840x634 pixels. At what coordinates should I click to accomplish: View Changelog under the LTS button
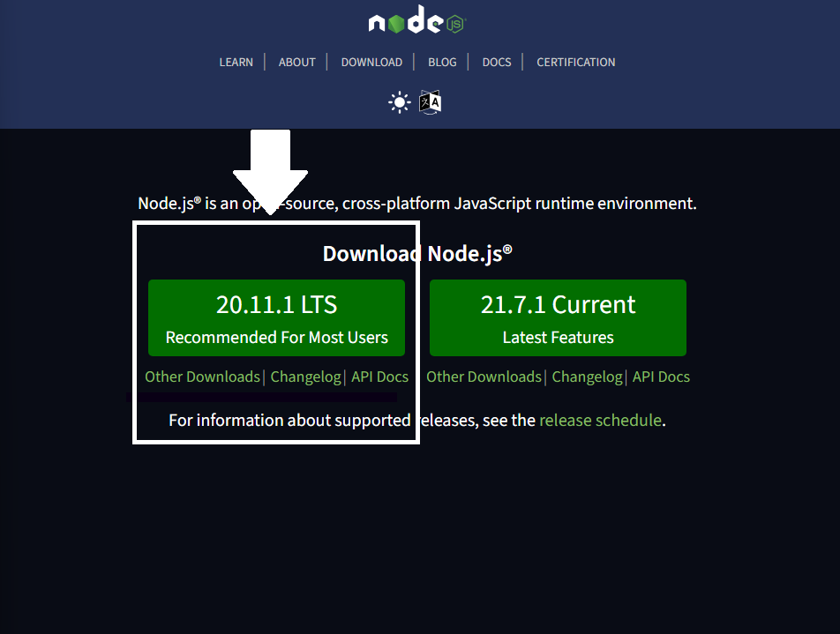coord(306,377)
